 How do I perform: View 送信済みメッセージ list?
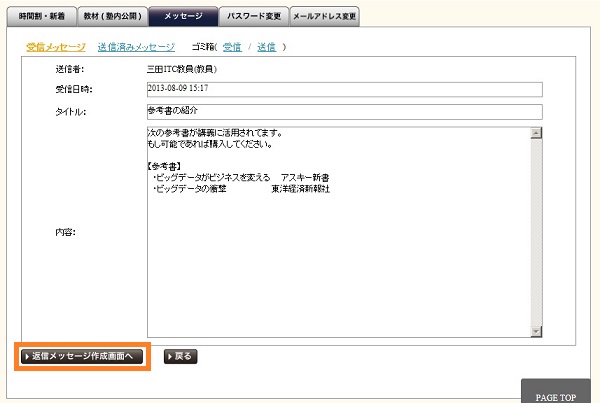point(136,47)
